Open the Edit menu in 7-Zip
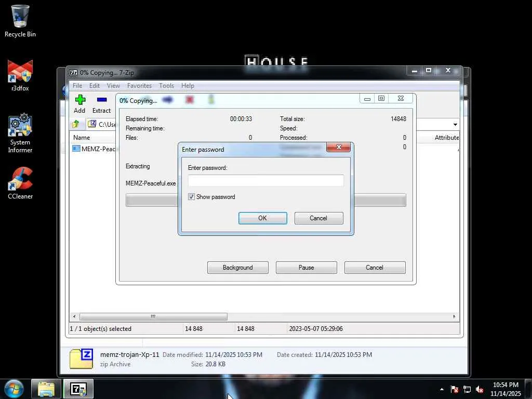Screen dimensions: 532x399 95,86
